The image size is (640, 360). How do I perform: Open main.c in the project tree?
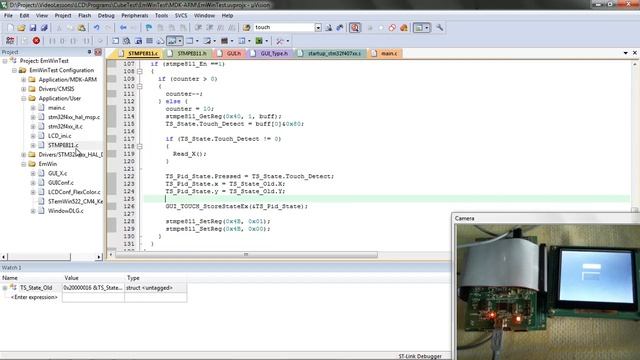(x=56, y=108)
